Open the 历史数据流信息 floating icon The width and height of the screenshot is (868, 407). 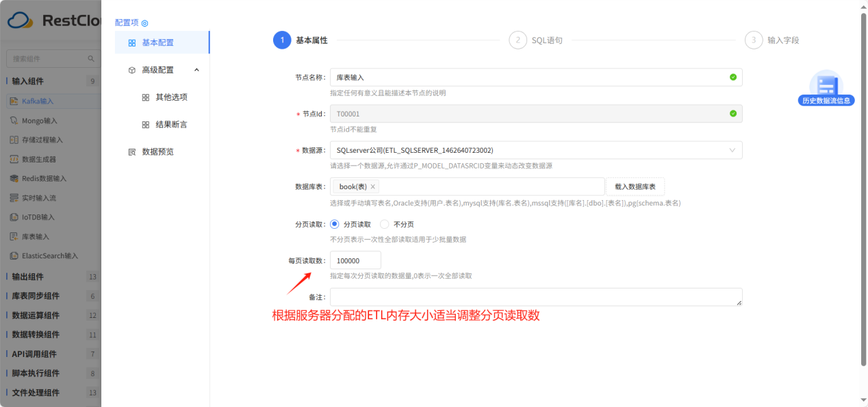826,88
